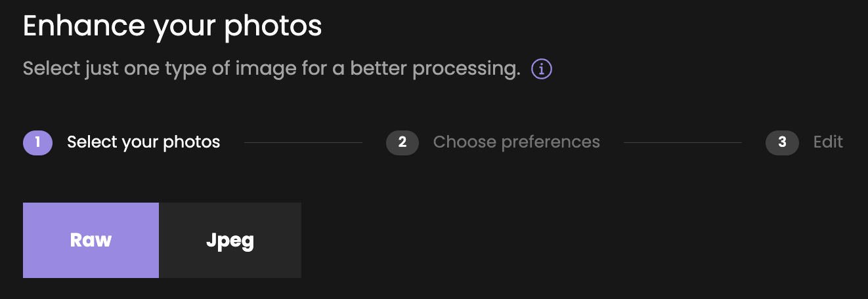Select the Raw image type
The image size is (868, 299).
tap(91, 240)
